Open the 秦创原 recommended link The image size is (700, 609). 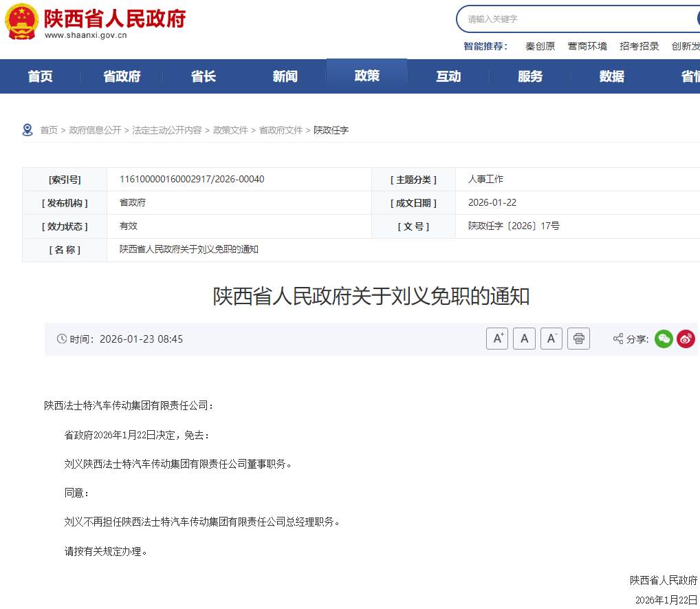[540, 46]
